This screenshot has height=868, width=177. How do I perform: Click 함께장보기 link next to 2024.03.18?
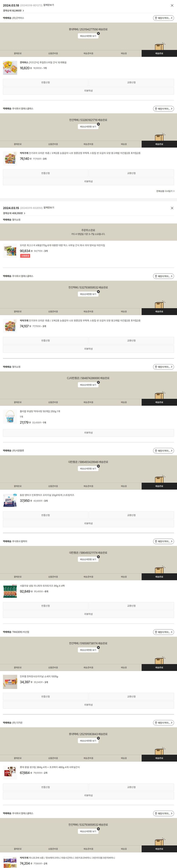pyautogui.click(x=49, y=5)
